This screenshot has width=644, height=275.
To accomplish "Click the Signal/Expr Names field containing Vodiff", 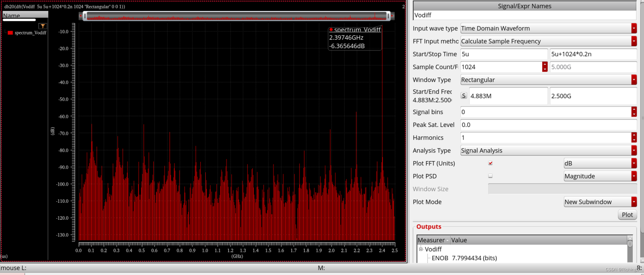I will (525, 15).
